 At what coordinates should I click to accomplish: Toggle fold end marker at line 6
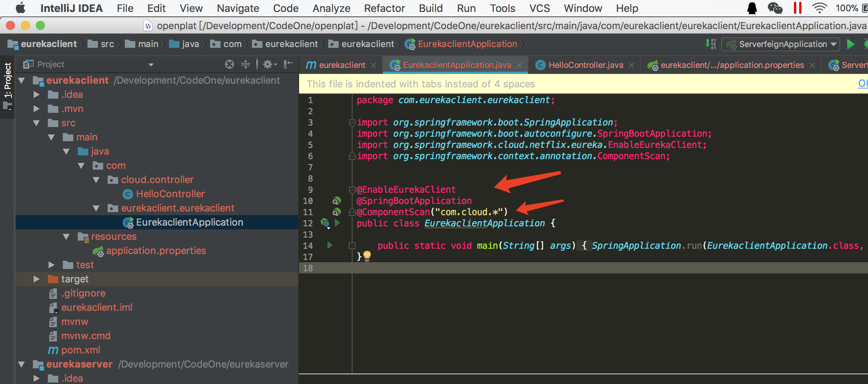352,156
